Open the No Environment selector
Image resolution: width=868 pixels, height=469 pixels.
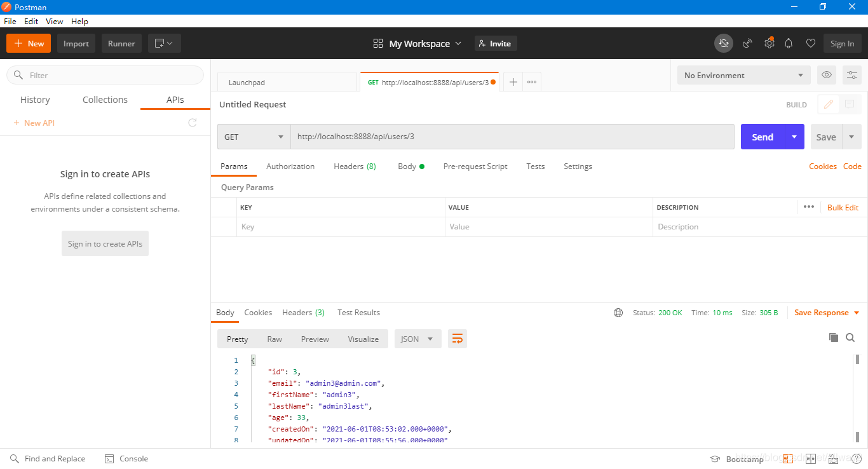tap(744, 75)
